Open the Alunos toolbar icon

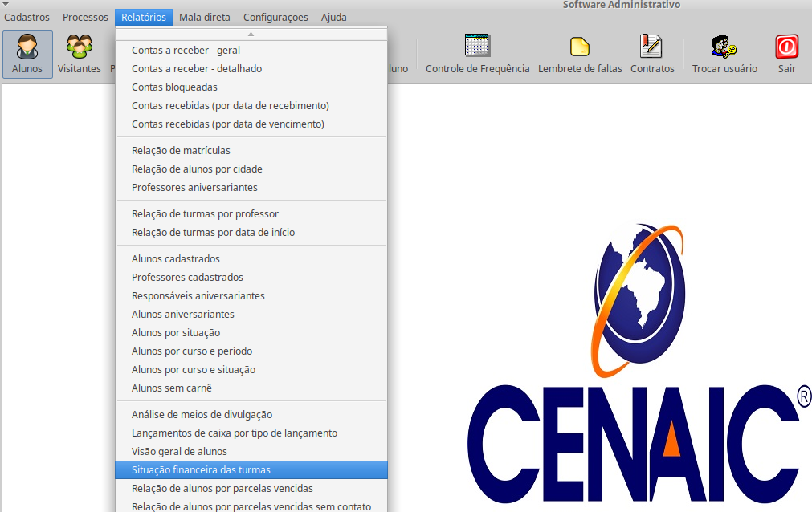pyautogui.click(x=27, y=55)
